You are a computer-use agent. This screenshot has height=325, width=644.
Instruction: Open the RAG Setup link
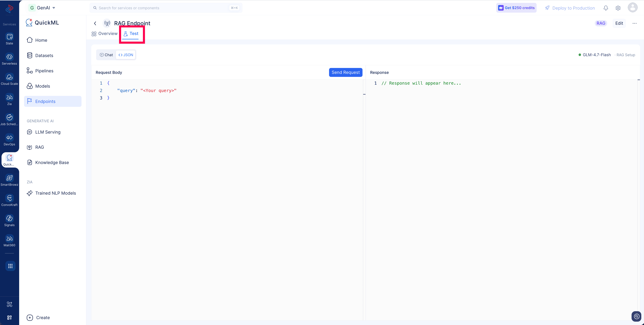pos(626,55)
